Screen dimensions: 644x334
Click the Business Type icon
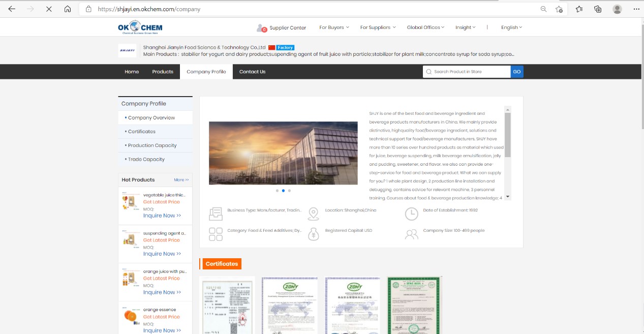click(x=216, y=214)
